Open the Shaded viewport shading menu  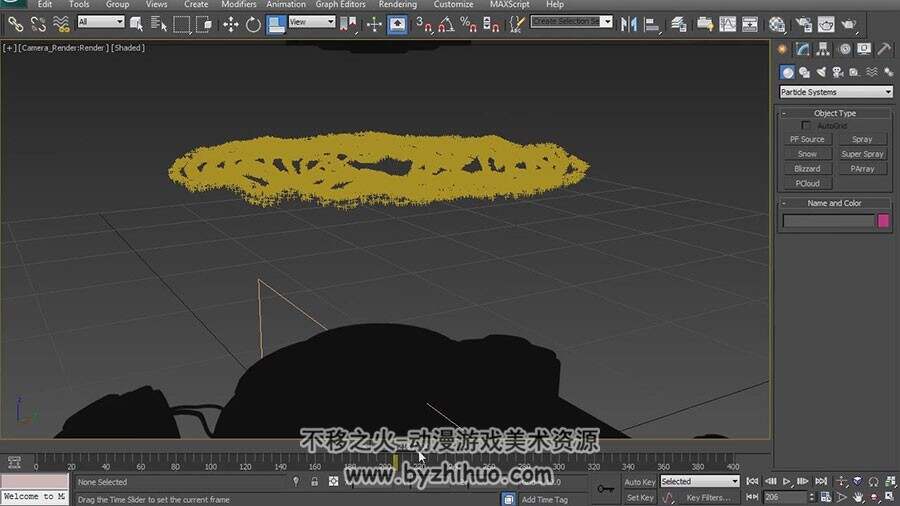tap(127, 48)
